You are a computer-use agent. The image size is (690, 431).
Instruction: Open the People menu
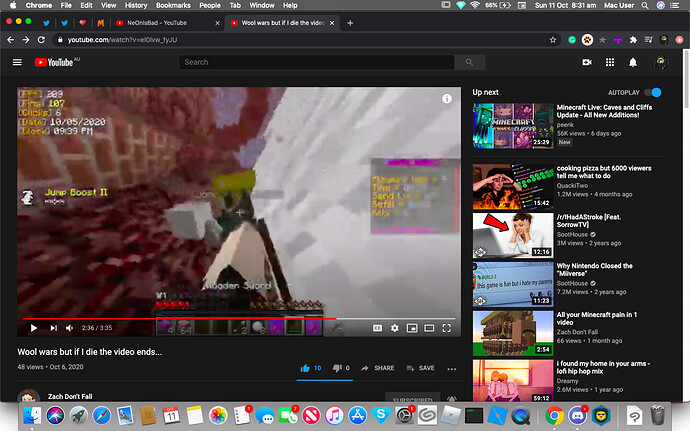tap(210, 5)
